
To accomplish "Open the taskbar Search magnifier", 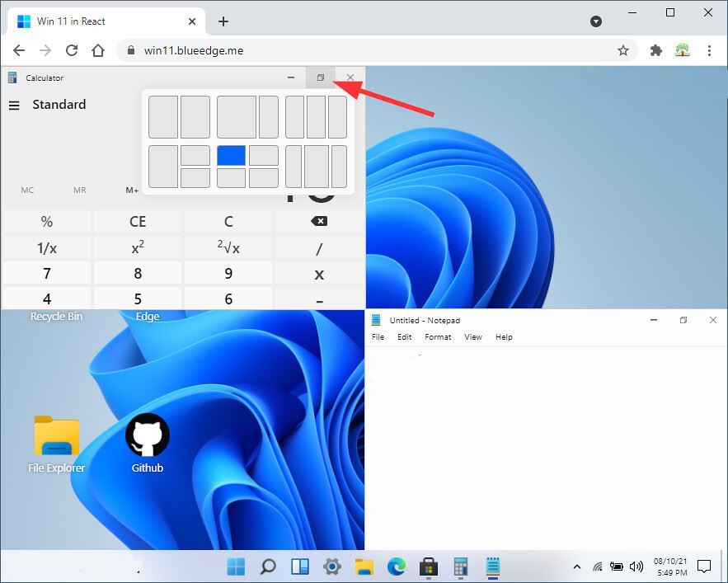I will click(x=268, y=567).
